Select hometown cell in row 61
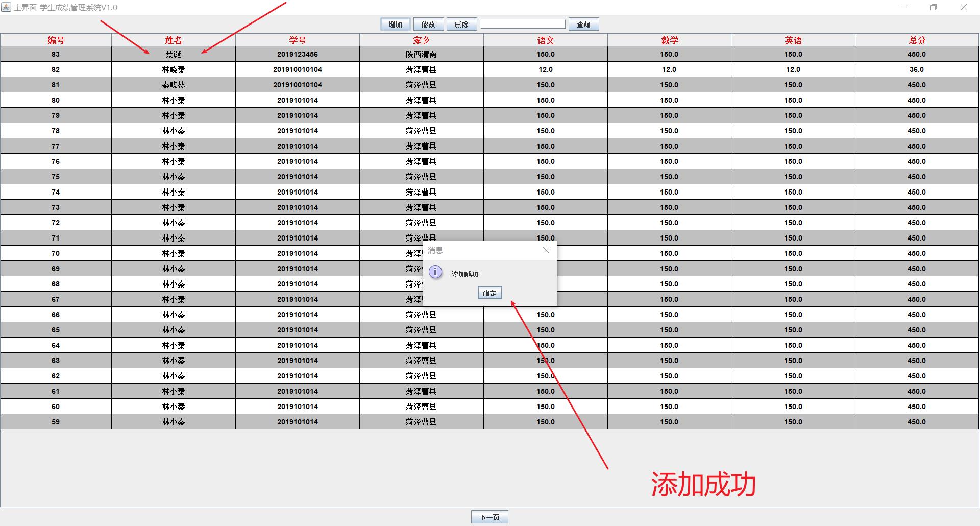 pyautogui.click(x=421, y=391)
